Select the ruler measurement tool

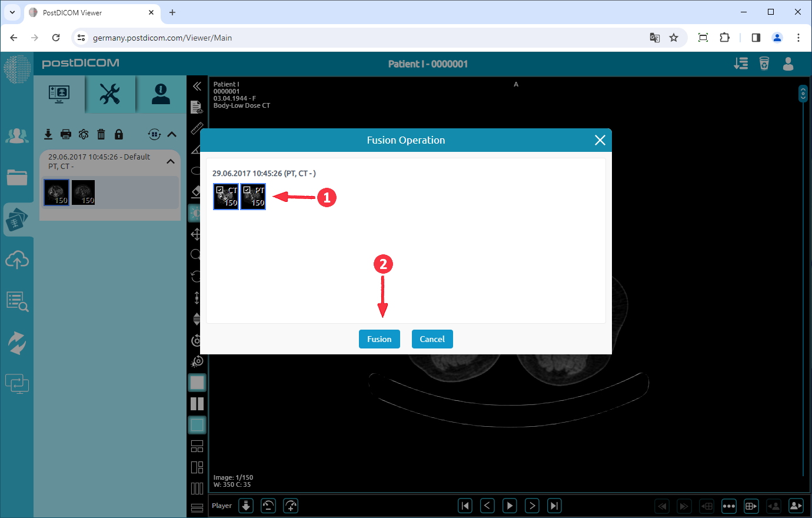point(197,128)
